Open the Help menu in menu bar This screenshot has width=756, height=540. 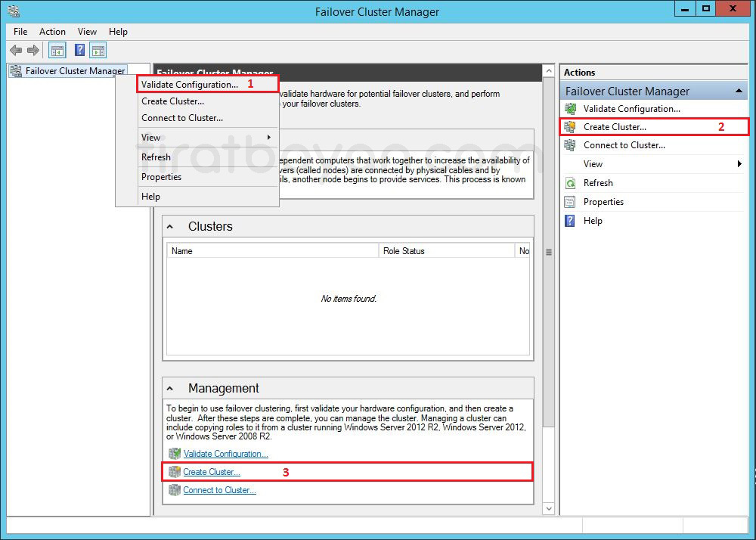click(x=118, y=32)
